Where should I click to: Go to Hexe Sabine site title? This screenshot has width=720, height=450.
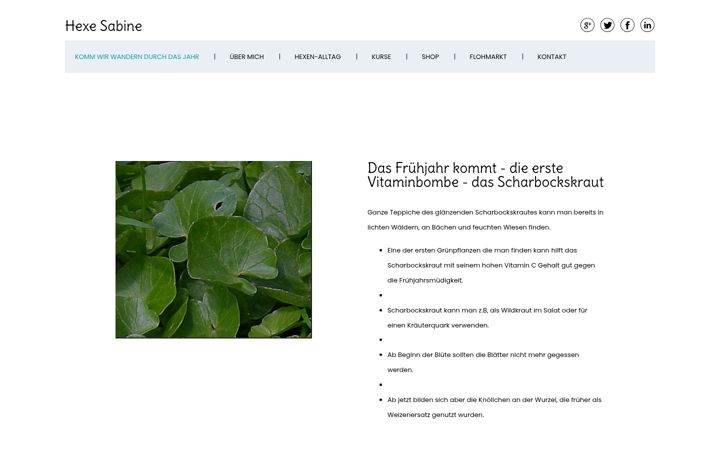(x=103, y=26)
